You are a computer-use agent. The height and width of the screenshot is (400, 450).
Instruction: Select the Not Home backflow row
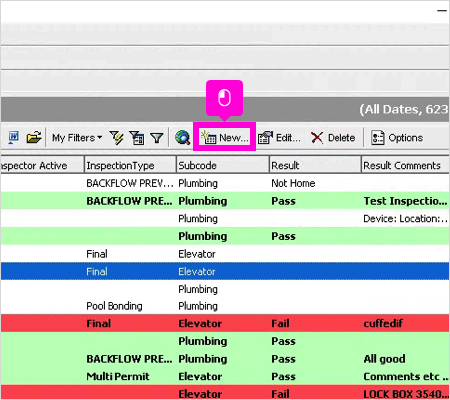point(225,183)
